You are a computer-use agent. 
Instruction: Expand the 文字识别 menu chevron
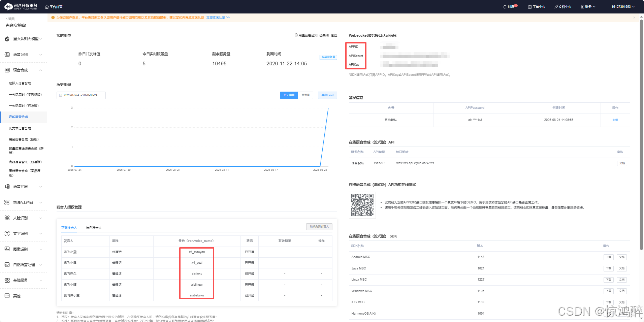click(41, 233)
